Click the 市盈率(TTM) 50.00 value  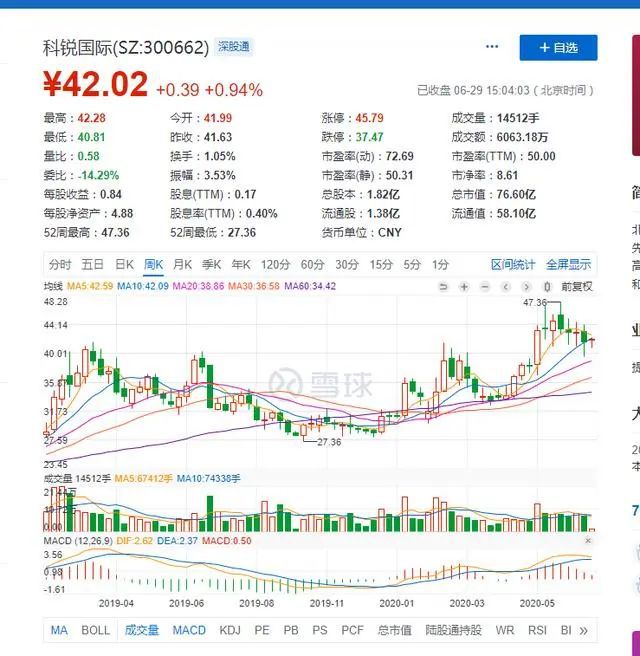tap(541, 156)
